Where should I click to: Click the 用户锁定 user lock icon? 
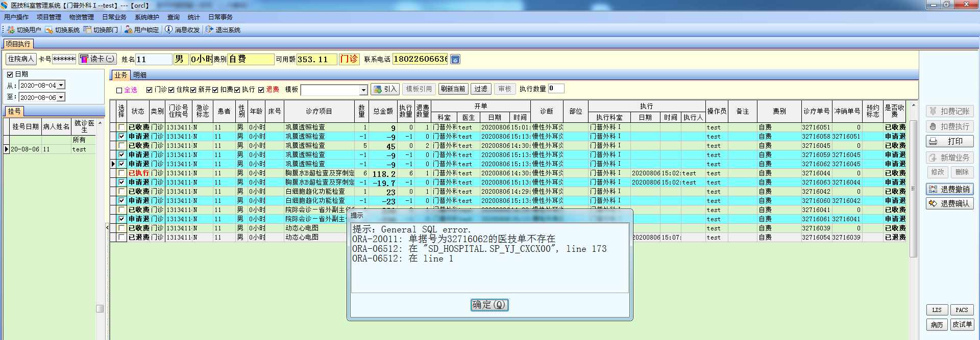click(128, 30)
